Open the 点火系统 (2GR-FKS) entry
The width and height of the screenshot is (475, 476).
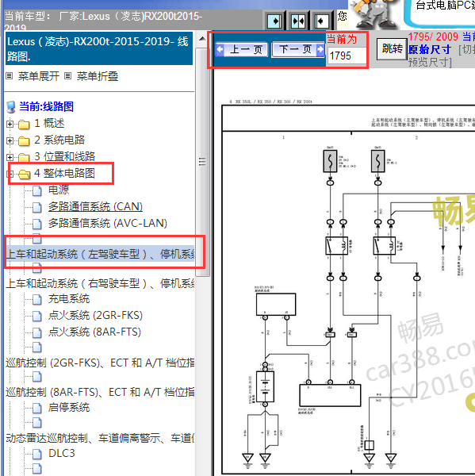point(96,316)
